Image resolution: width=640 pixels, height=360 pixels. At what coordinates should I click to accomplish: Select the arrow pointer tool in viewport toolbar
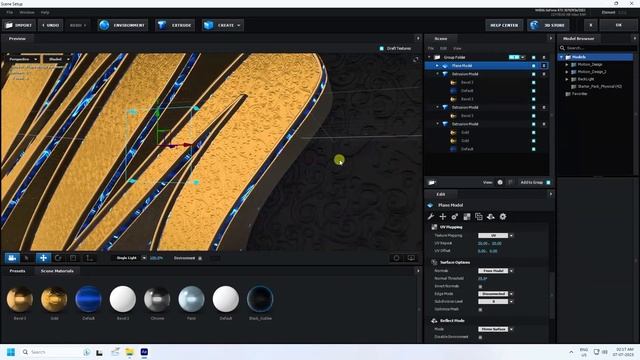(27, 258)
